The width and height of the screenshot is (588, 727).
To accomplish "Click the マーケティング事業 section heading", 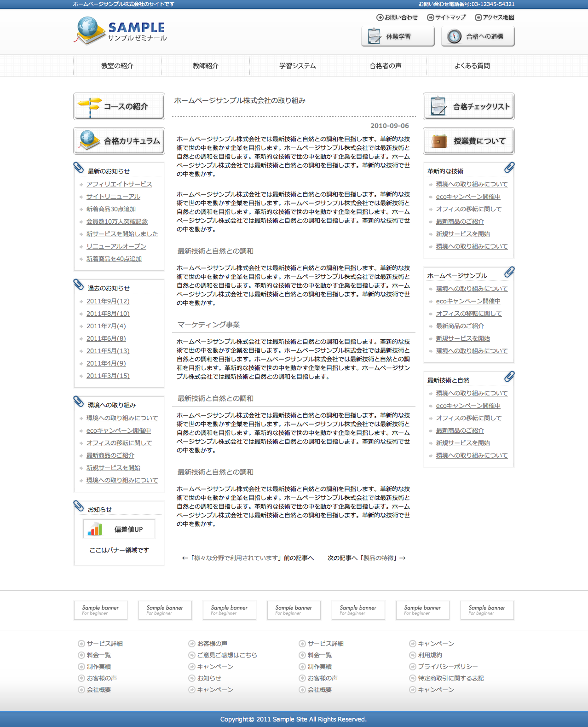I will point(208,325).
